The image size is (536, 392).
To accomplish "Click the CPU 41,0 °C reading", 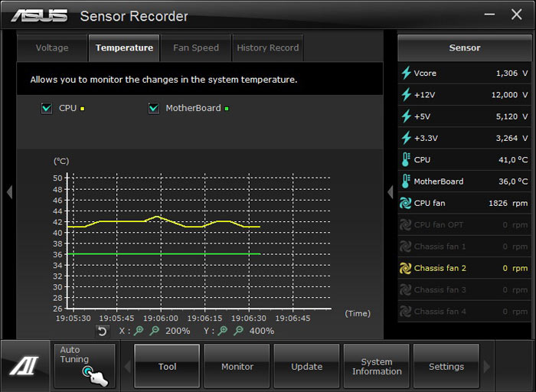I will pyautogui.click(x=513, y=159).
